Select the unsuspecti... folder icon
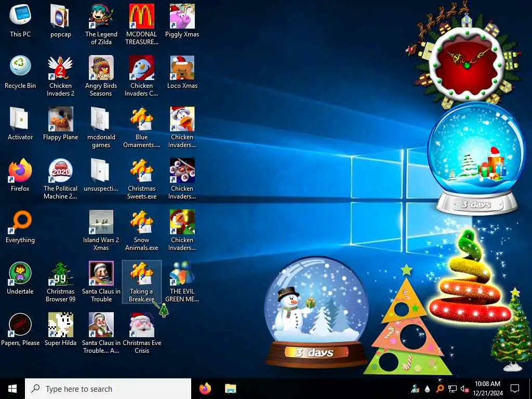The height and width of the screenshot is (399, 532). point(101,176)
